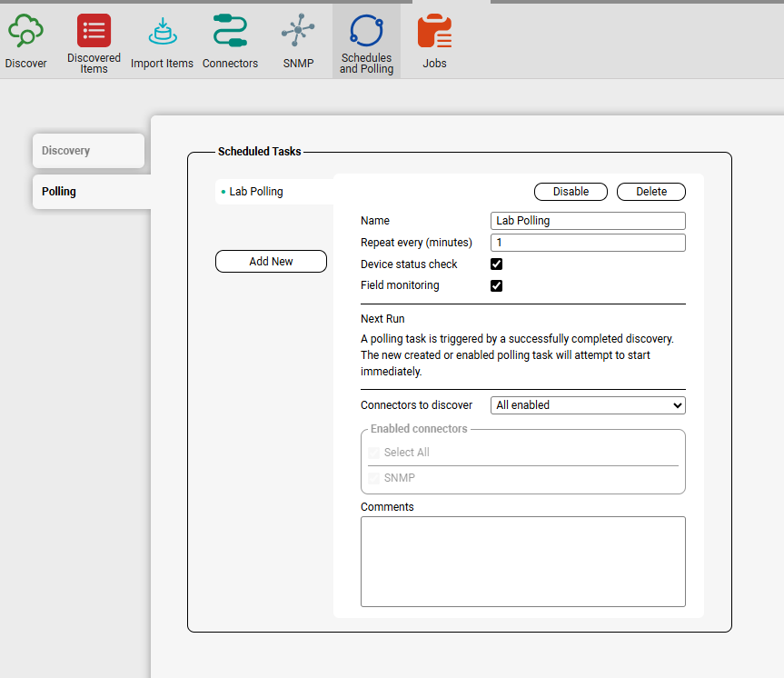Click the Disable button
The height and width of the screenshot is (678, 784).
[571, 192]
